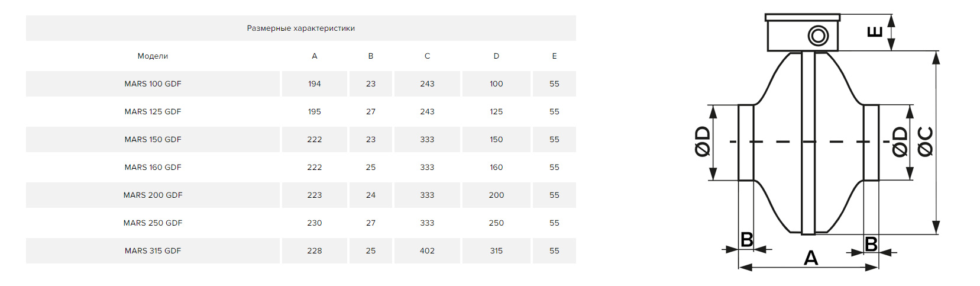Image resolution: width=980 pixels, height=286 pixels.
Task: Click column header C in the table
Action: [x=427, y=56]
